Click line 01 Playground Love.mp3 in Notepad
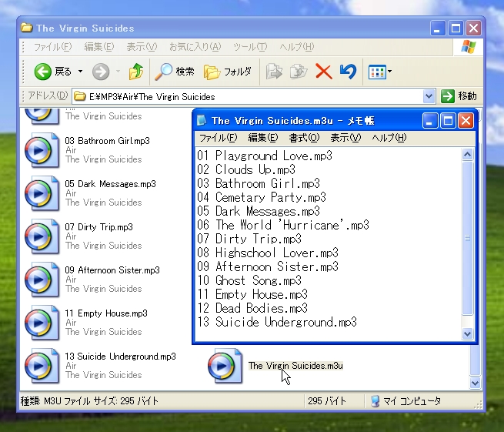Viewport: 504px width, 432px height. click(x=265, y=156)
